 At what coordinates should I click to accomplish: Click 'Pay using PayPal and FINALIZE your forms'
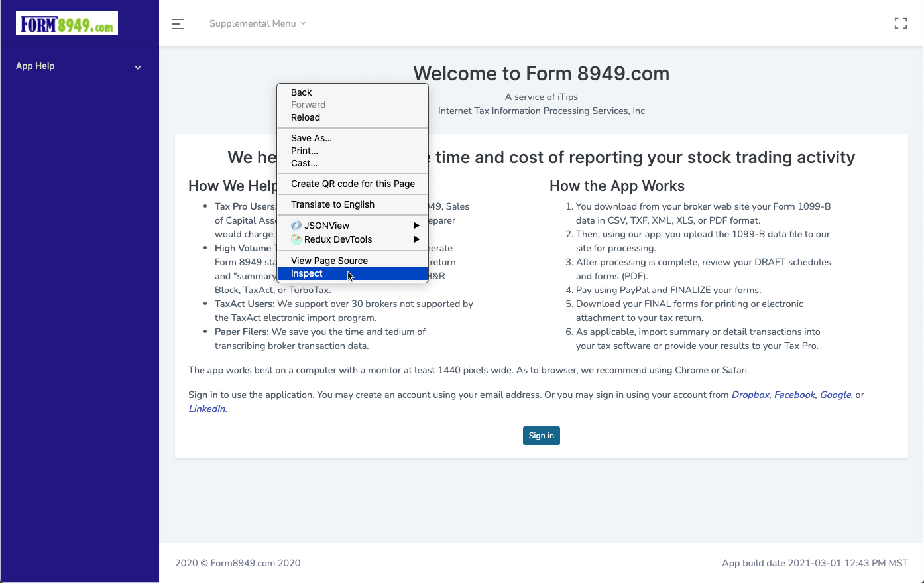tap(668, 290)
